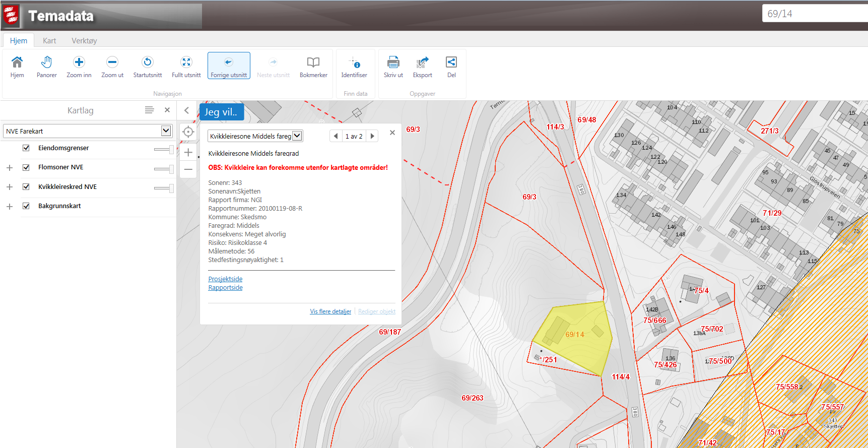
Task: Select the Panorer hand tool
Action: click(46, 62)
